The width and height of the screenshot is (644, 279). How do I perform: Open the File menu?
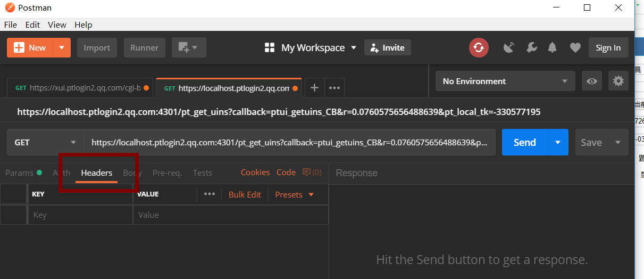(x=11, y=24)
